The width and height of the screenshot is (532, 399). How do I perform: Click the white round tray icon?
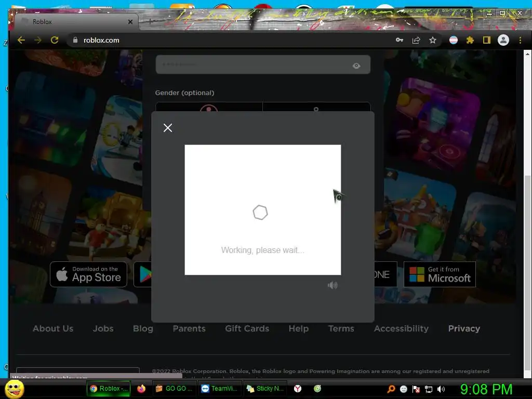click(403, 389)
